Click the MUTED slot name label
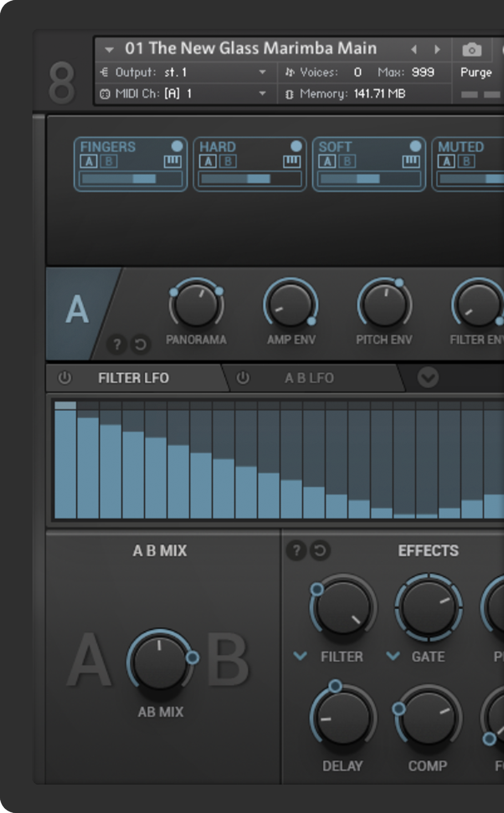 [x=461, y=147]
